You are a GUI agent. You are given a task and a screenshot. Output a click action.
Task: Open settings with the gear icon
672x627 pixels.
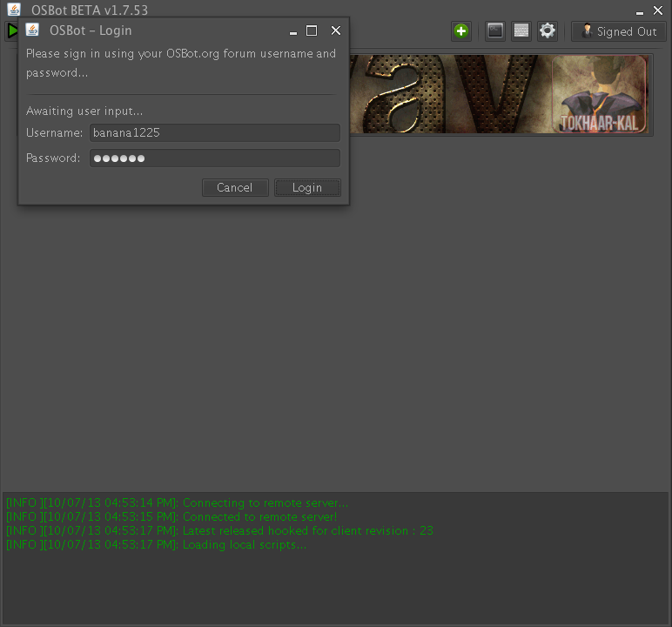[x=547, y=31]
